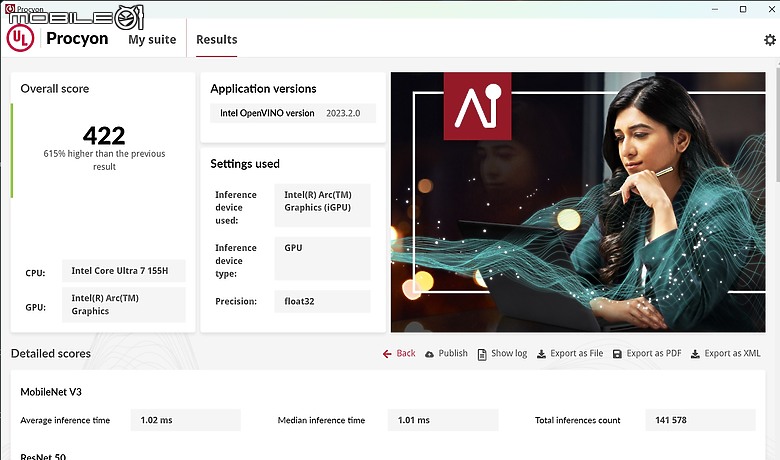The height and width of the screenshot is (460, 780).
Task: Click the Publish cloud icon
Action: pyautogui.click(x=429, y=354)
